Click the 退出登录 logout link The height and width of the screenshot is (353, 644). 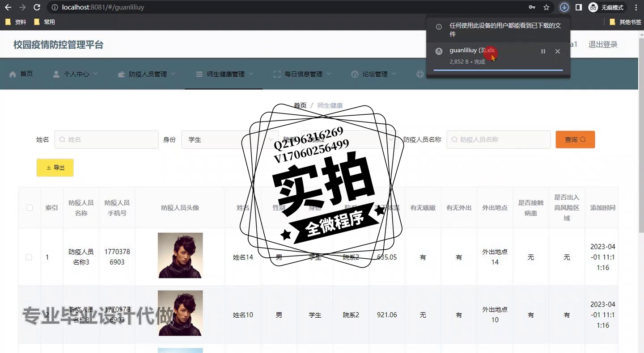coord(603,44)
